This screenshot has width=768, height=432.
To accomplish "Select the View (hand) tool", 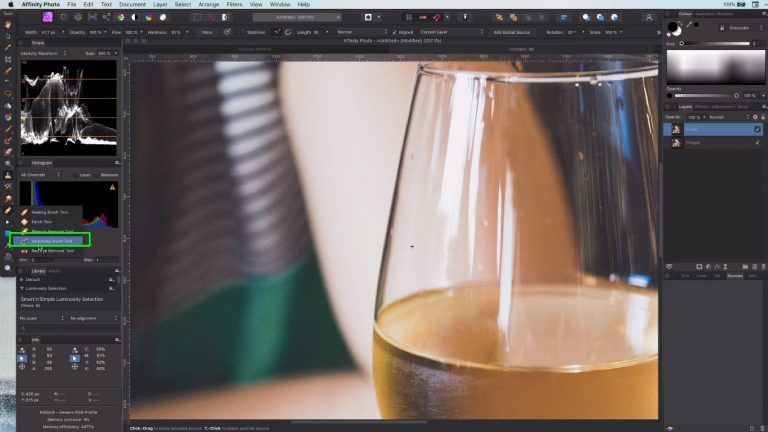I will click(x=8, y=24).
